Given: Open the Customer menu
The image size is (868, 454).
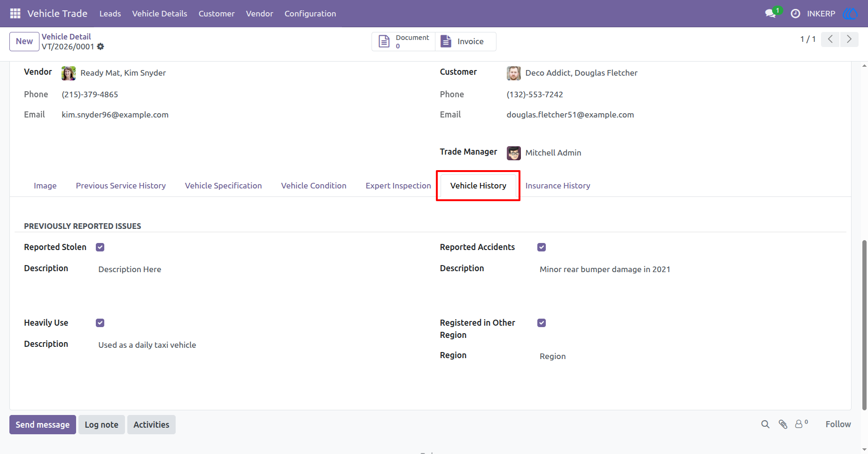Looking at the screenshot, I should 217,14.
